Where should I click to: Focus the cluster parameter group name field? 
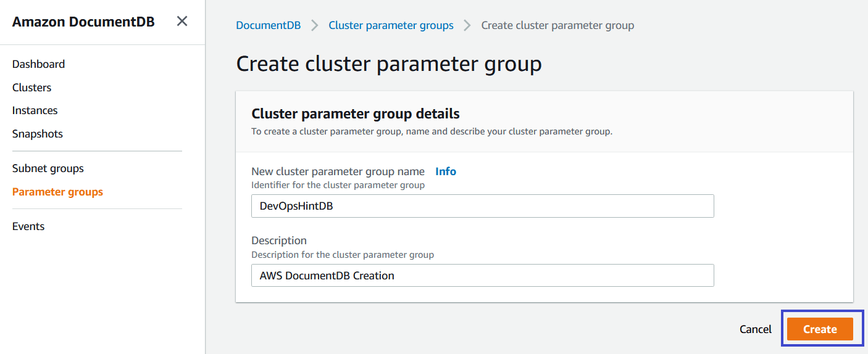pos(483,206)
